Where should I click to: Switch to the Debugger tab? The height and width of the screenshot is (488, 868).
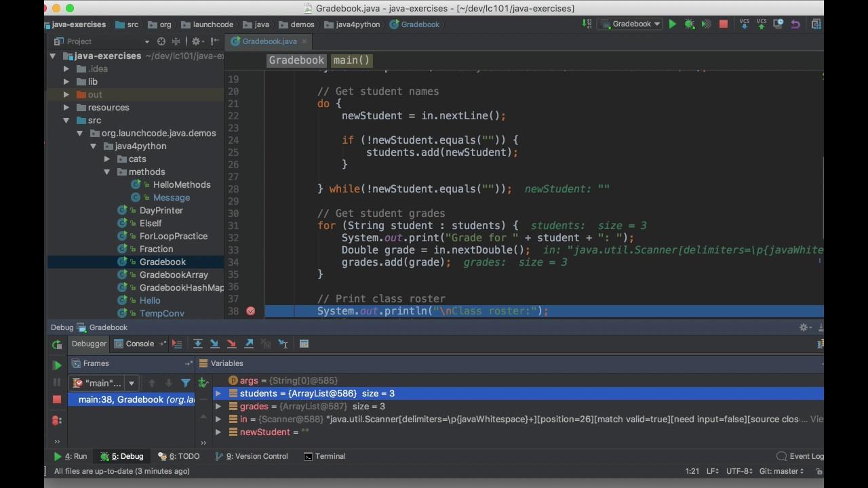coord(90,344)
